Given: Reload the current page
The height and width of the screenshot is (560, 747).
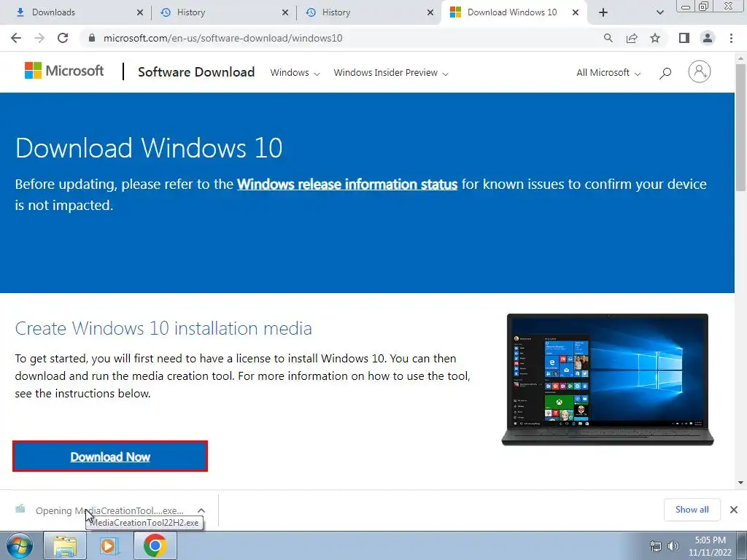Looking at the screenshot, I should [63, 38].
